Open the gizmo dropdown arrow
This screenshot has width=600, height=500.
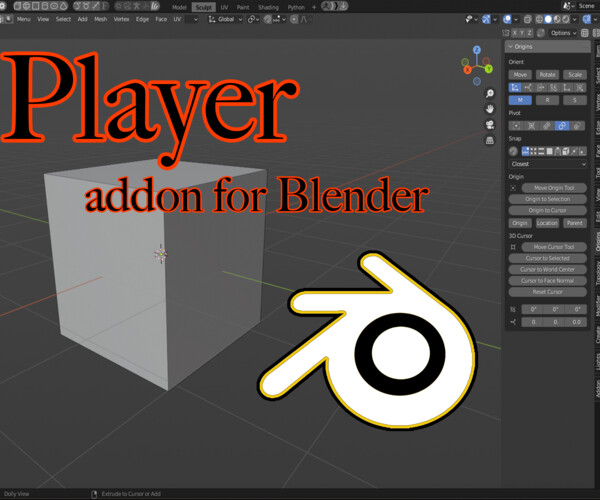coord(495,19)
